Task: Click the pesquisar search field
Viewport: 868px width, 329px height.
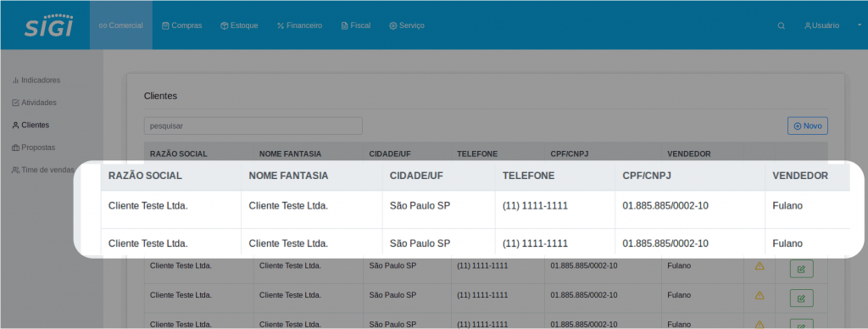Action: click(253, 125)
